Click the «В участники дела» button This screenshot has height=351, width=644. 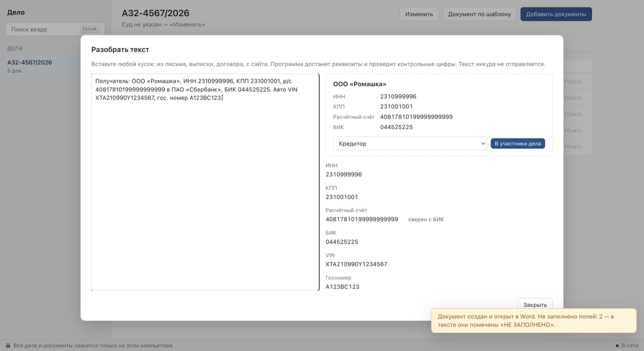[518, 143]
